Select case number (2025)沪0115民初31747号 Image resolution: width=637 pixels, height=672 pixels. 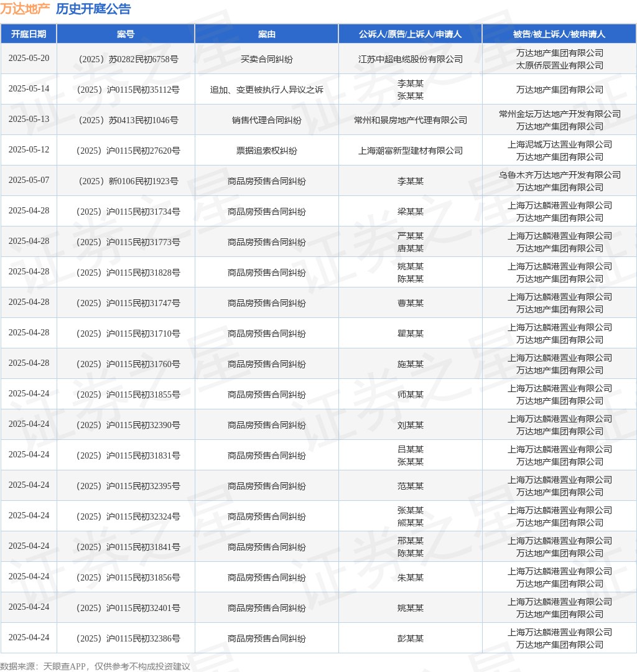point(128,303)
